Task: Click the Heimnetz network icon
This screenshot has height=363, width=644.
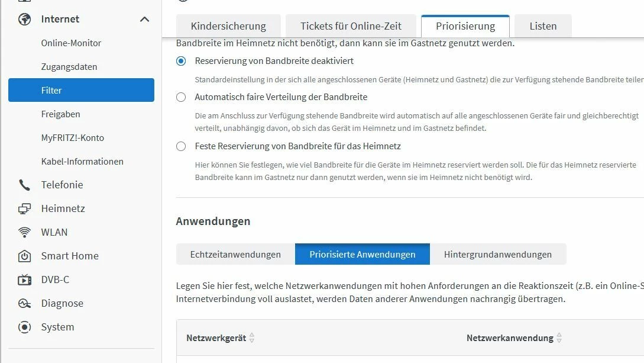Action: (x=24, y=208)
